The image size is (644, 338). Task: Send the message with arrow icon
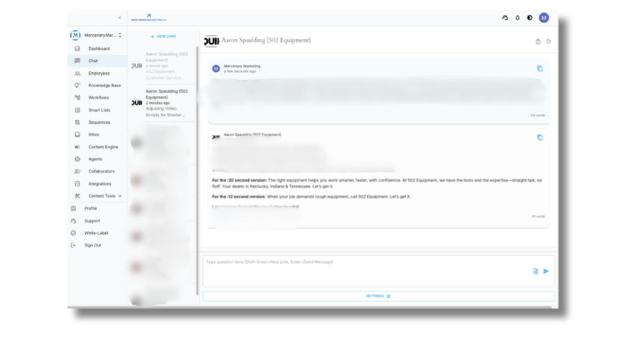pyautogui.click(x=546, y=271)
